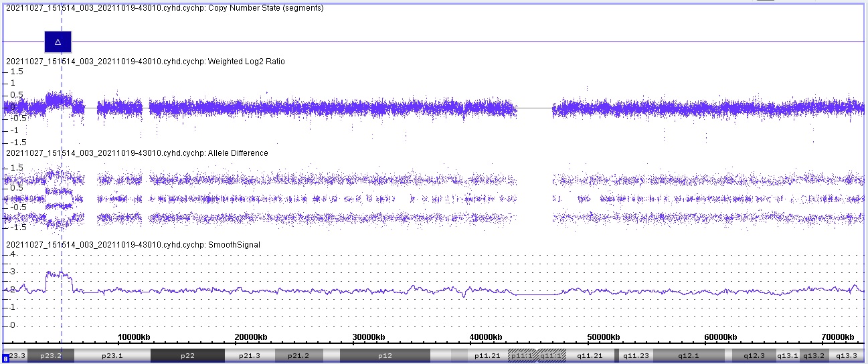The image size is (868, 364).
Task: Click the p11.21 cytoband
Action: click(x=487, y=356)
